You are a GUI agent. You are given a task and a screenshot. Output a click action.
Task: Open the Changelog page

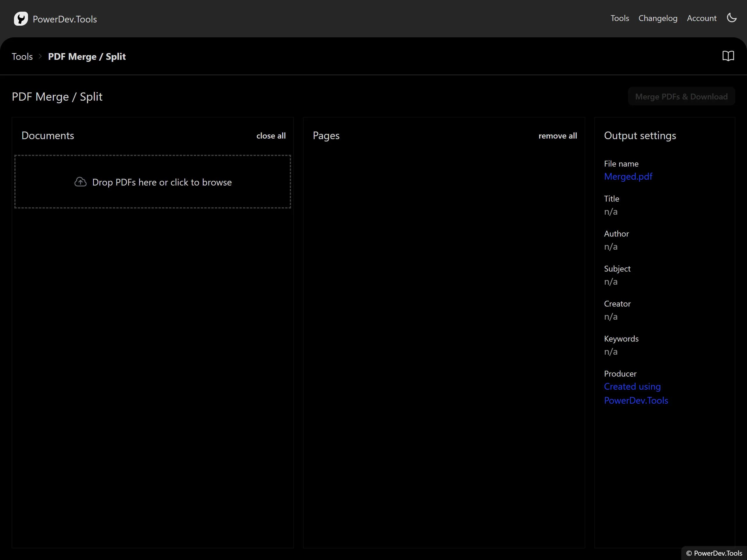tap(657, 18)
